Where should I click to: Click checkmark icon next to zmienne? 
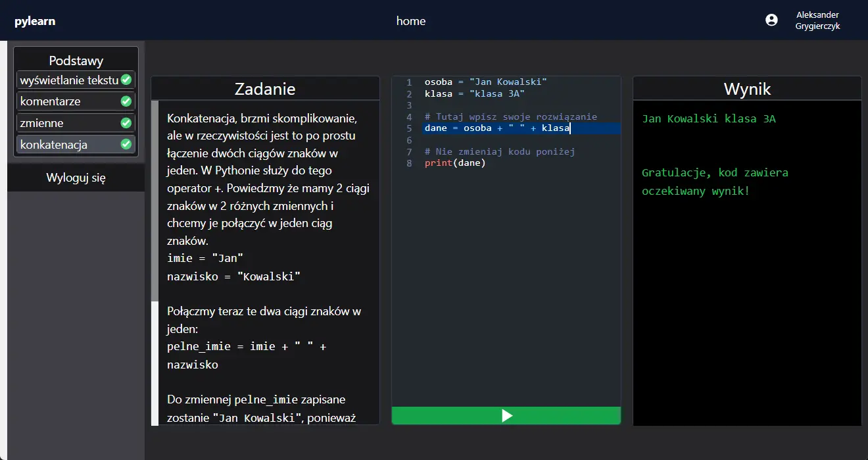(126, 123)
